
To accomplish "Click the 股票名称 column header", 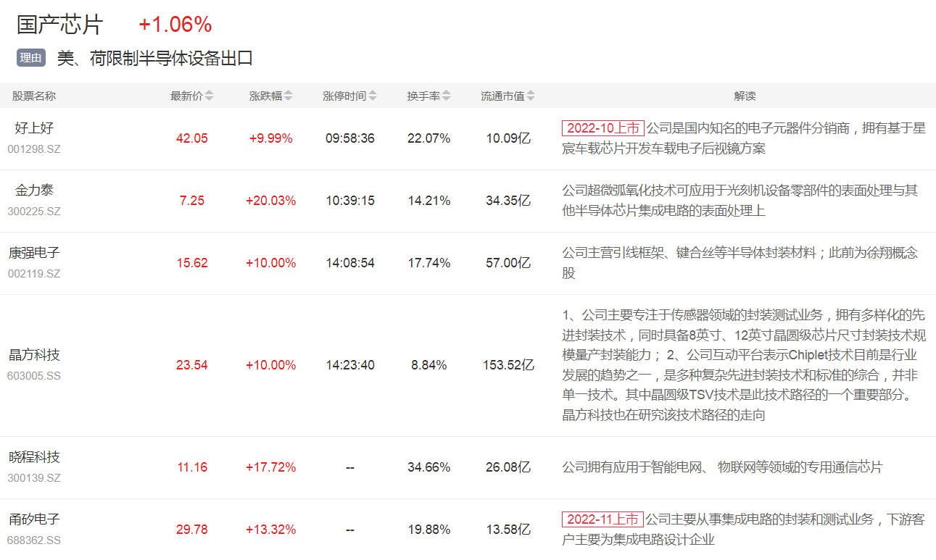I will coord(33,96).
